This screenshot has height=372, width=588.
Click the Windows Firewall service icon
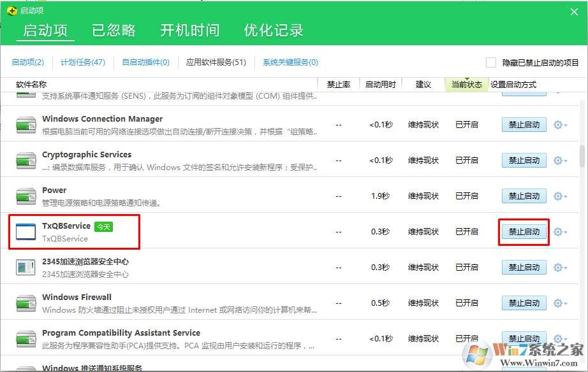(x=26, y=303)
